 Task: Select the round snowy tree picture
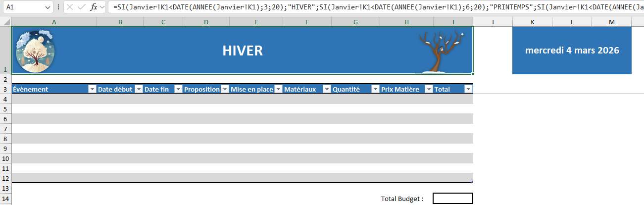[36, 51]
